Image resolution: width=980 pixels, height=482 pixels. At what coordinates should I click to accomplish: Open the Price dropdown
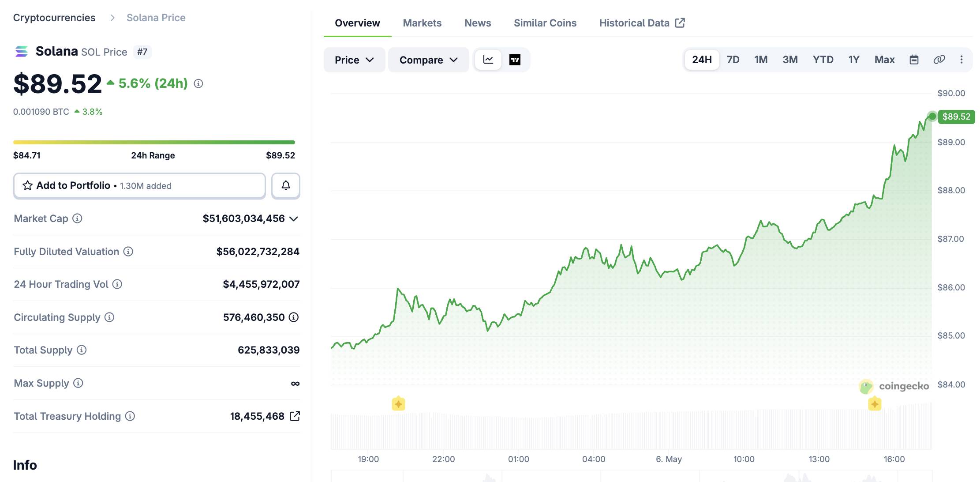[x=354, y=60]
